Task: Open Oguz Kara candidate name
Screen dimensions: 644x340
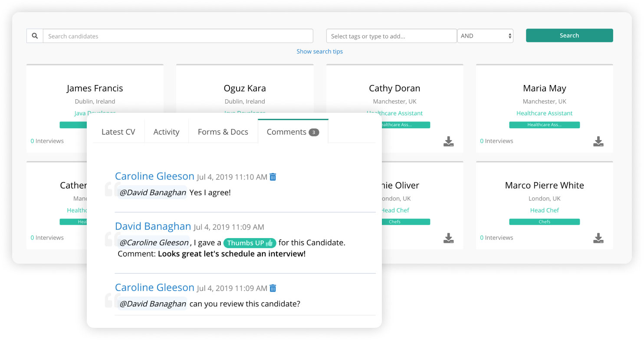Action: tap(245, 88)
